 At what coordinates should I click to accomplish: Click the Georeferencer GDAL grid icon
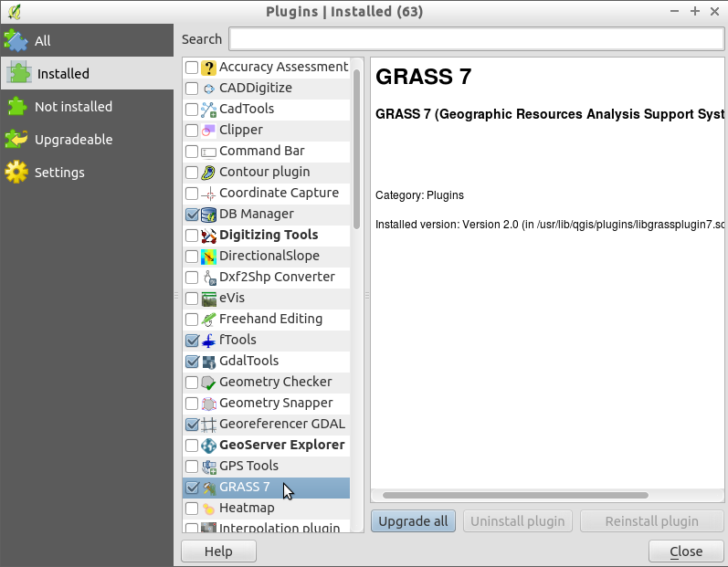click(209, 425)
